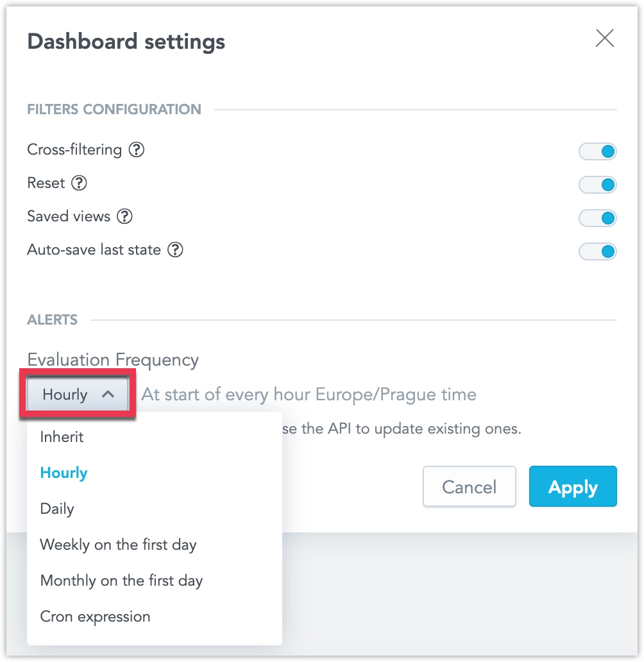Disable the Cross-filtering toggle
The height and width of the screenshot is (662, 644).
pos(597,151)
